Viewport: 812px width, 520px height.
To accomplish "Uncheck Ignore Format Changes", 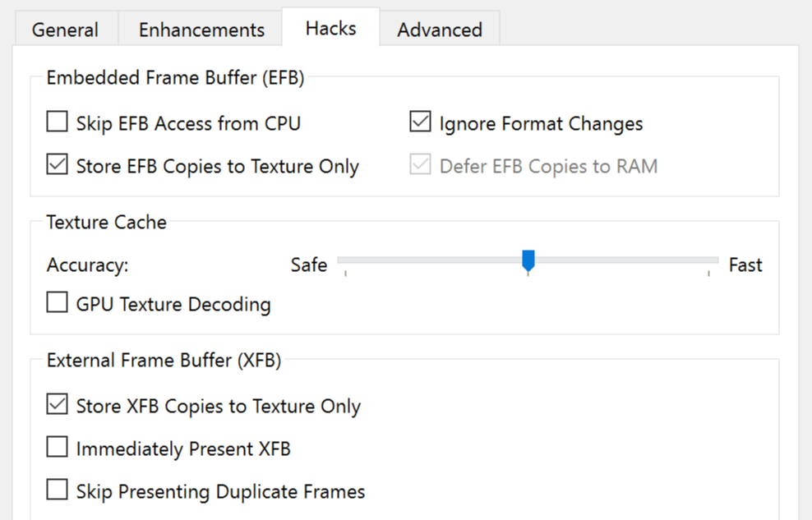I will (420, 122).
